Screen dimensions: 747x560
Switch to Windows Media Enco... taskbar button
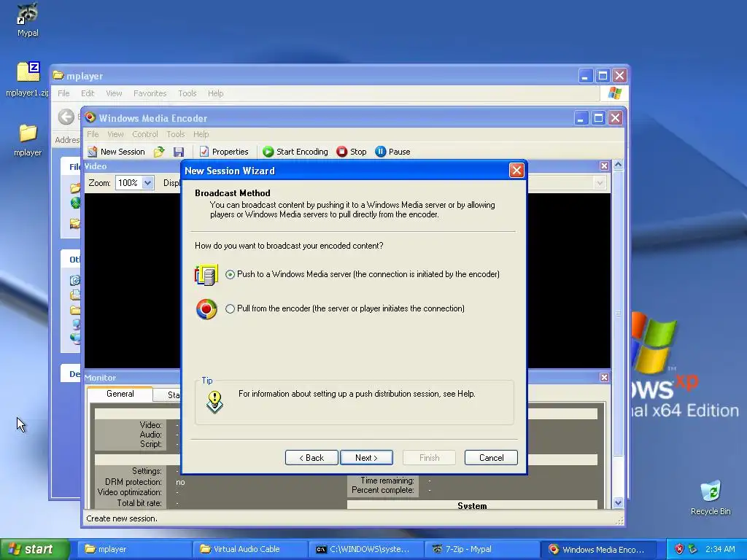point(598,550)
